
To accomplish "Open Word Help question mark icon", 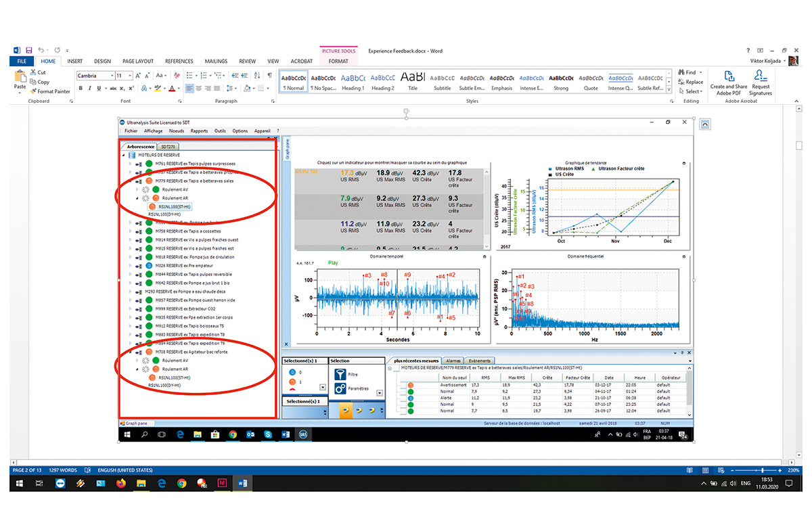I will pos(748,50).
